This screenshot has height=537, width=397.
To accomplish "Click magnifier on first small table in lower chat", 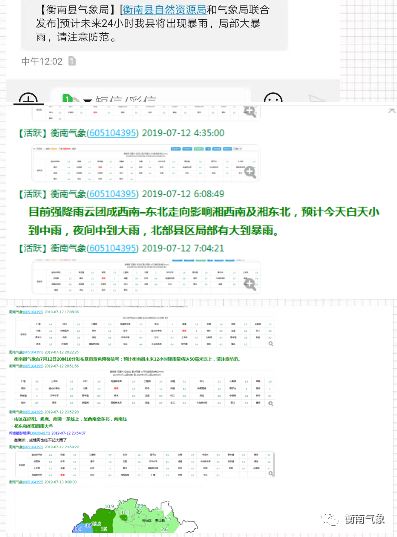I will pyautogui.click(x=271, y=344).
